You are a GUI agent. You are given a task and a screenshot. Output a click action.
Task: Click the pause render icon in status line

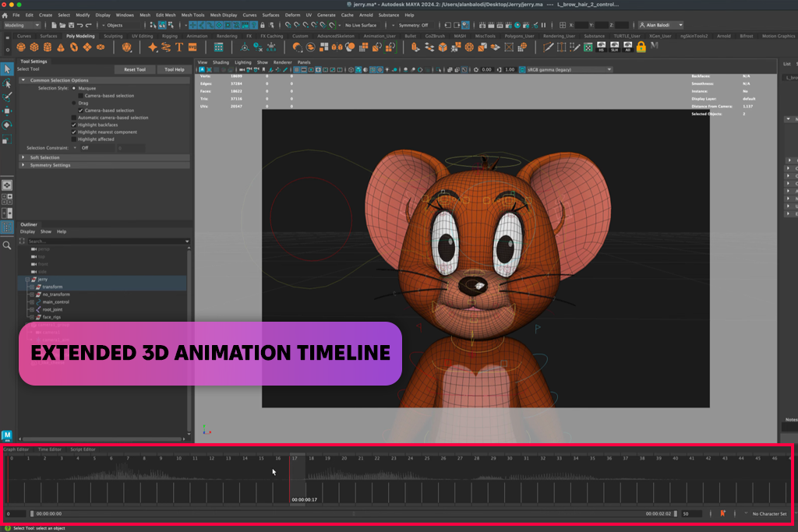click(543, 25)
